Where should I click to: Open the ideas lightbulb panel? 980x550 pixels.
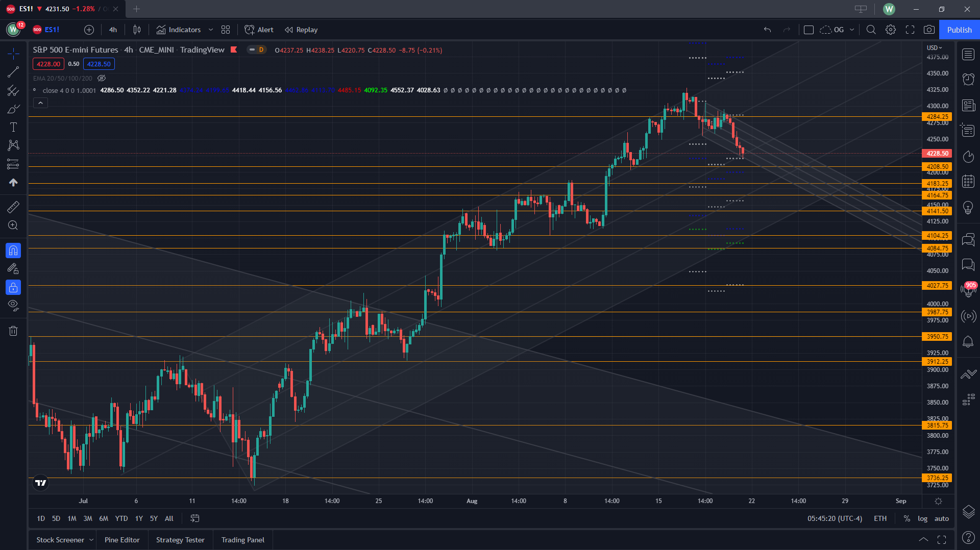(968, 207)
